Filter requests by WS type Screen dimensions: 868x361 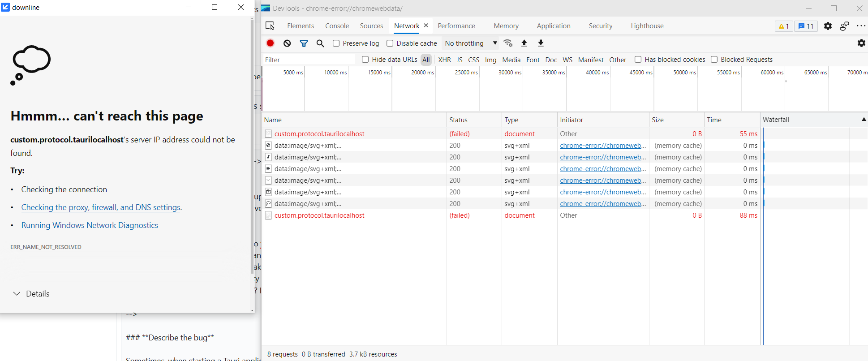click(567, 60)
